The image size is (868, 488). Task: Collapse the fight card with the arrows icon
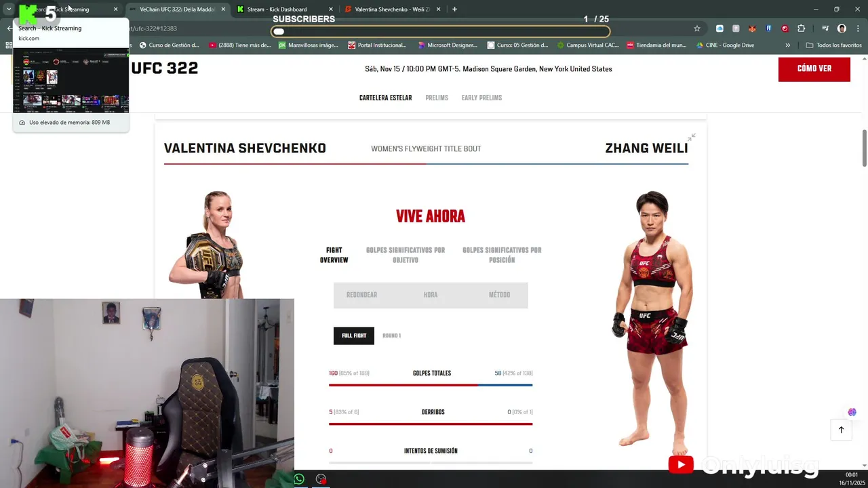691,138
